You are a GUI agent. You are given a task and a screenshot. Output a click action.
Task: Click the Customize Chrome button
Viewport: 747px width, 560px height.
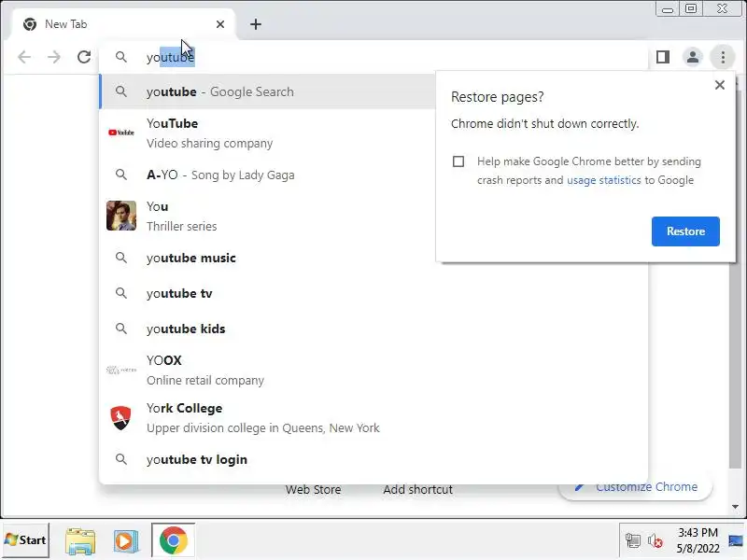636,487
